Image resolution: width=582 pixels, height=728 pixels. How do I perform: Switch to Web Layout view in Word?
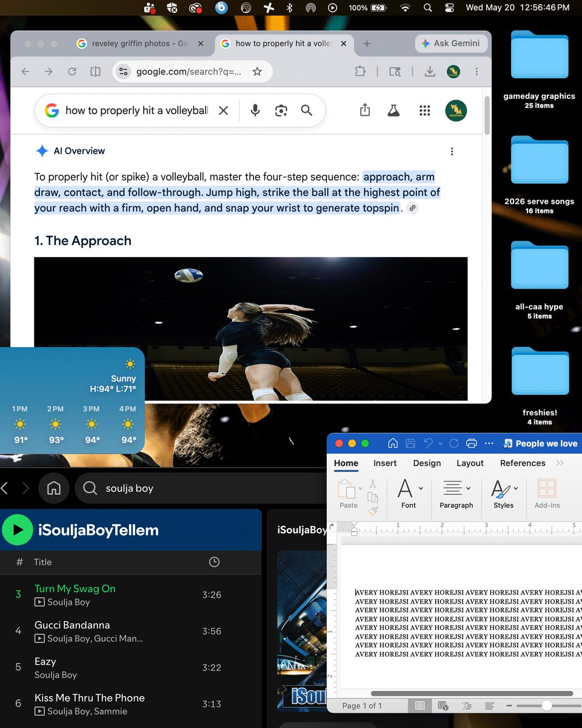[x=443, y=706]
